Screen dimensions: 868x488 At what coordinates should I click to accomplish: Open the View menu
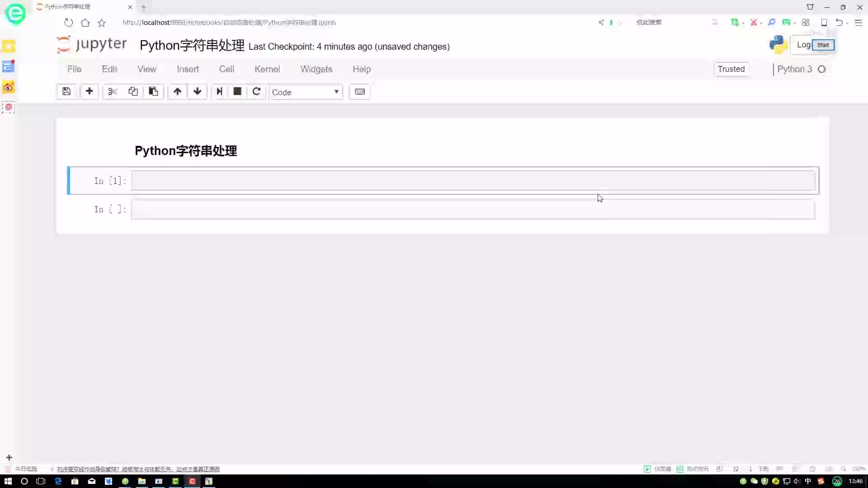tap(147, 69)
